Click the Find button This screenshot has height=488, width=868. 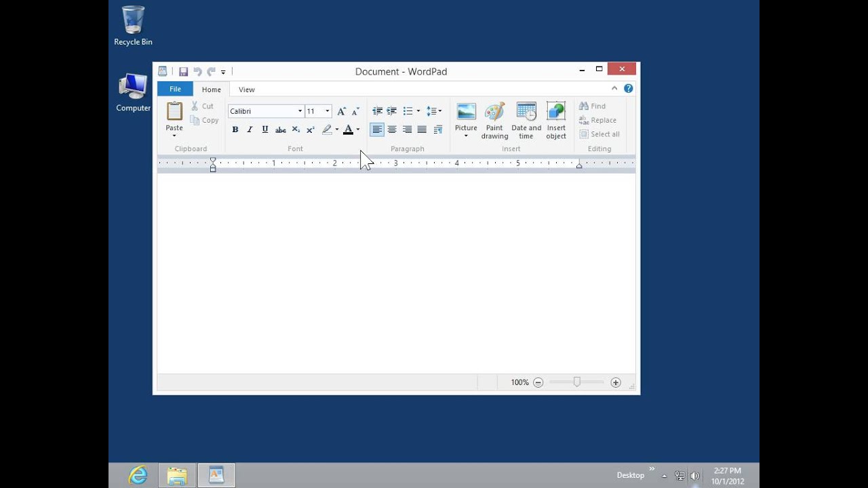click(x=592, y=106)
